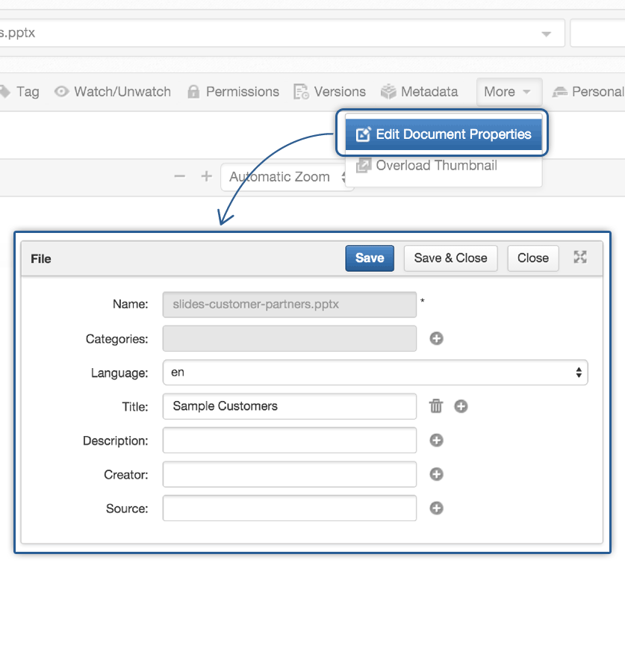Click the plus icon beside Creator field
This screenshot has height=672, width=625.
pos(437,474)
